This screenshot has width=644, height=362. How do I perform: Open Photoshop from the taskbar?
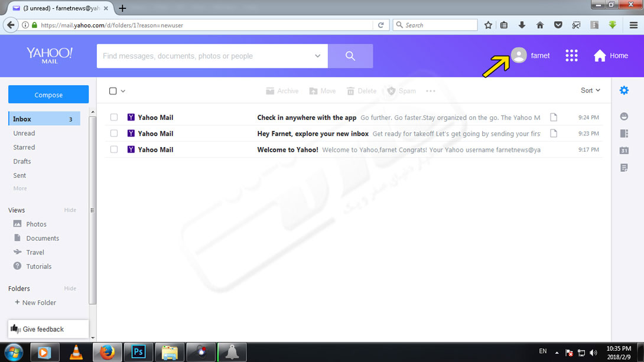pyautogui.click(x=138, y=352)
